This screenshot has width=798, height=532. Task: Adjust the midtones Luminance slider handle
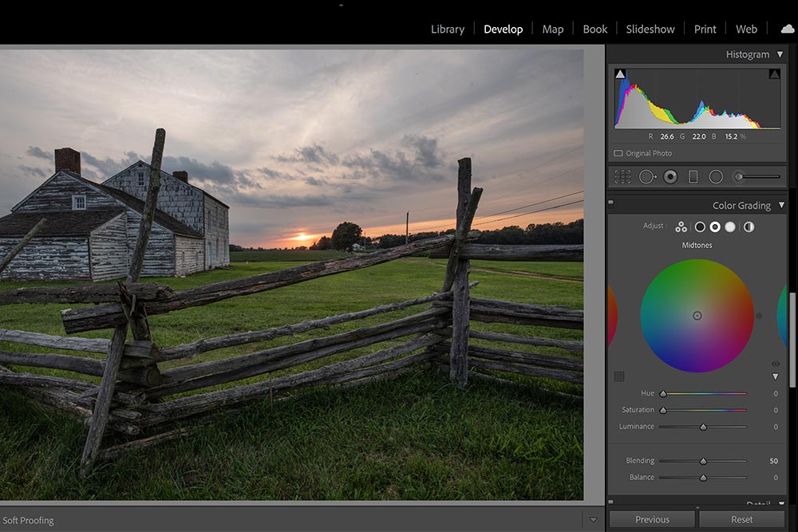703,427
